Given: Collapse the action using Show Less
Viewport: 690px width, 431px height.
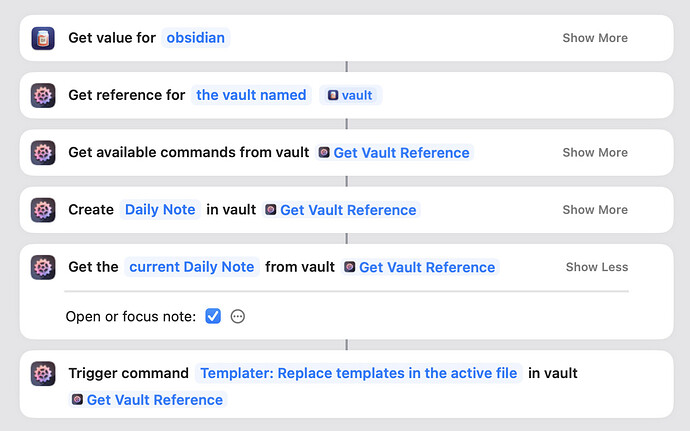Looking at the screenshot, I should click(x=597, y=267).
